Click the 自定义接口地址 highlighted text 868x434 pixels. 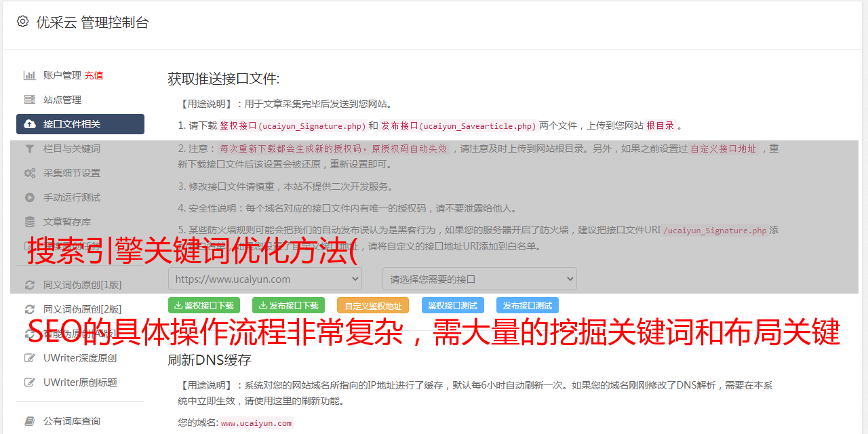[724, 149]
